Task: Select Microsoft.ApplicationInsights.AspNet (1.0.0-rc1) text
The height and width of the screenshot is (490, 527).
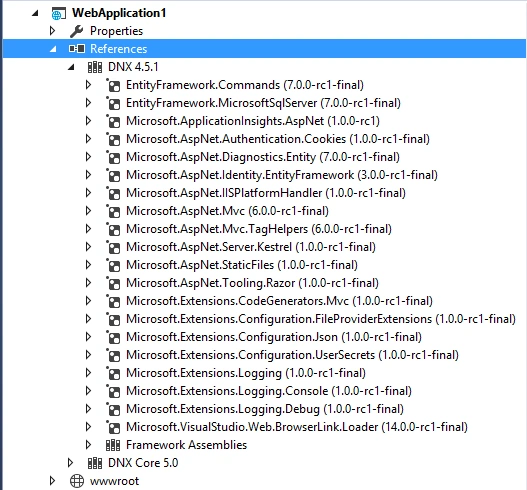Action: coord(253,121)
